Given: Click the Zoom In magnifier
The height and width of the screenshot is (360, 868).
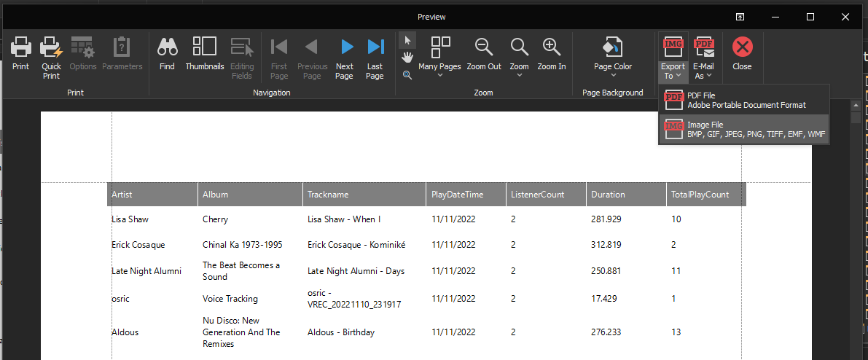Looking at the screenshot, I should pyautogui.click(x=552, y=48).
